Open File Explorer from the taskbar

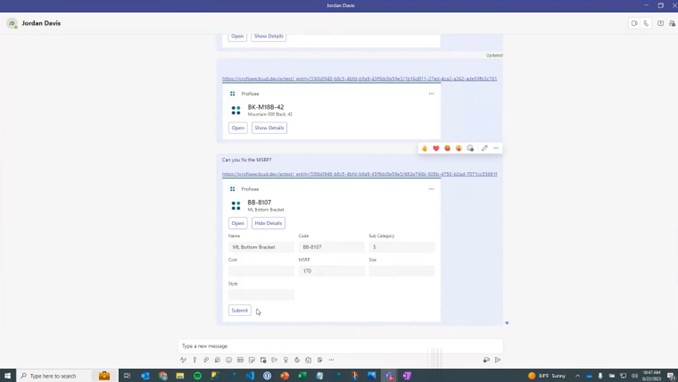point(180,376)
